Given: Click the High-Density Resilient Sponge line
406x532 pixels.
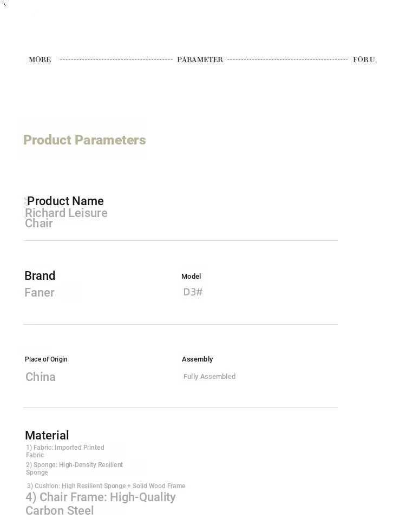Looking at the screenshot, I should (74, 469).
